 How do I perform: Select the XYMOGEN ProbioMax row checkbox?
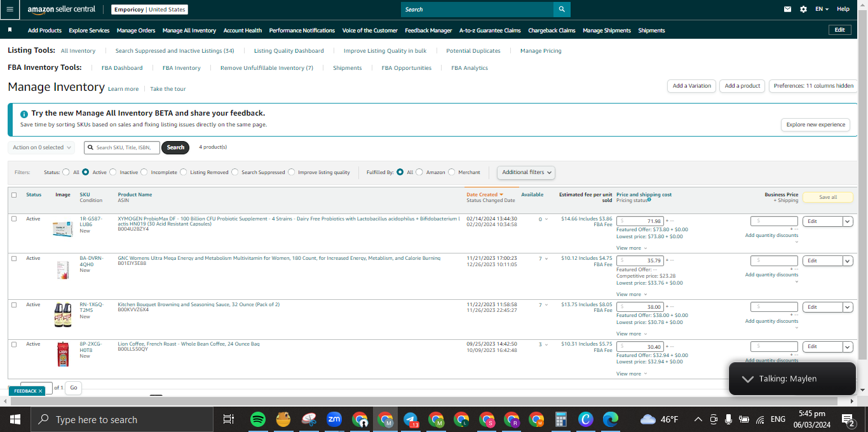click(x=14, y=219)
